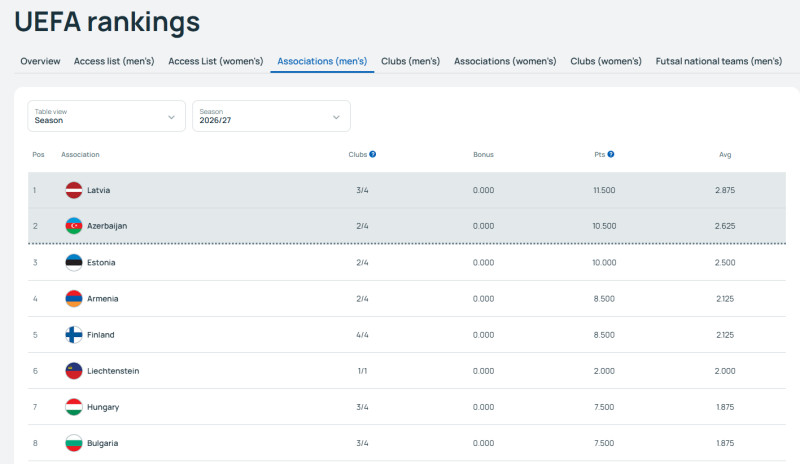The height and width of the screenshot is (464, 800).
Task: Open the Associations (women's) tab
Action: click(x=505, y=61)
